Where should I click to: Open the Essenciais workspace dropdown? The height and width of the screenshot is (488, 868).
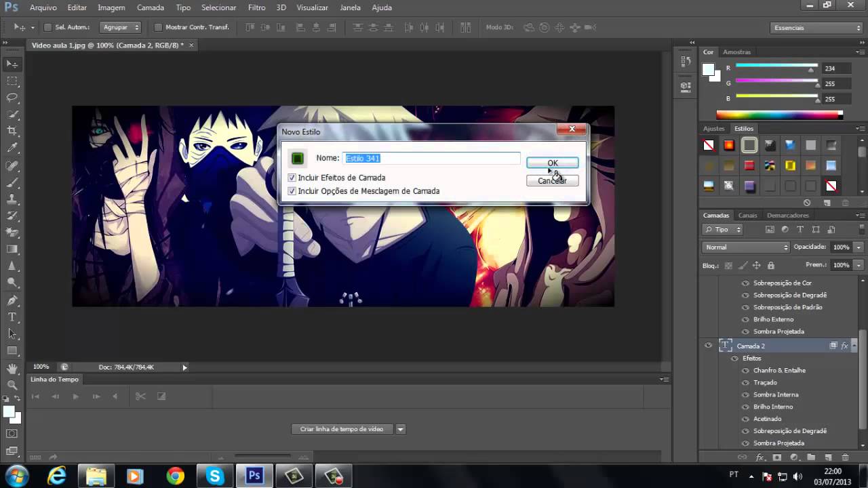(817, 28)
